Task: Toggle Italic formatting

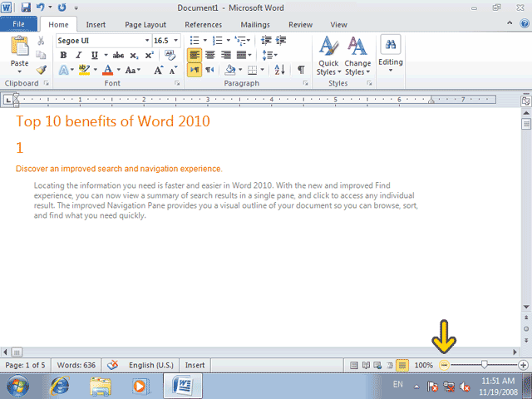Action: 79,56
